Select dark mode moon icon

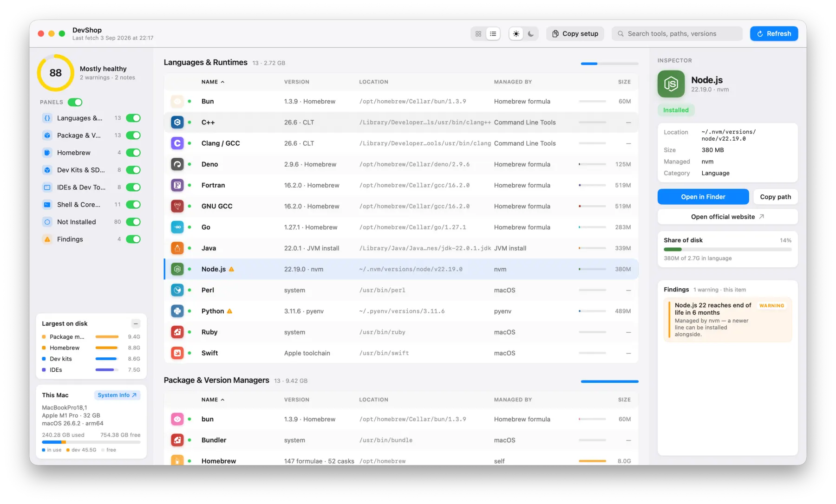click(x=531, y=34)
